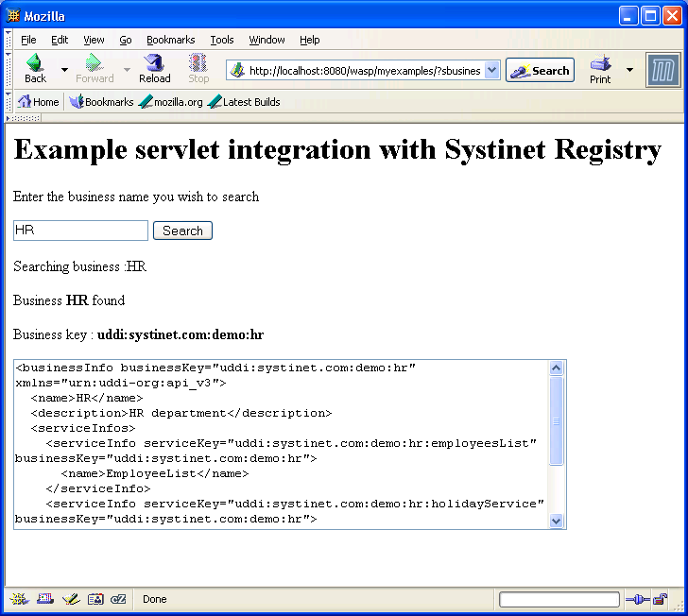Open Home from the personal toolbar

pos(38,102)
